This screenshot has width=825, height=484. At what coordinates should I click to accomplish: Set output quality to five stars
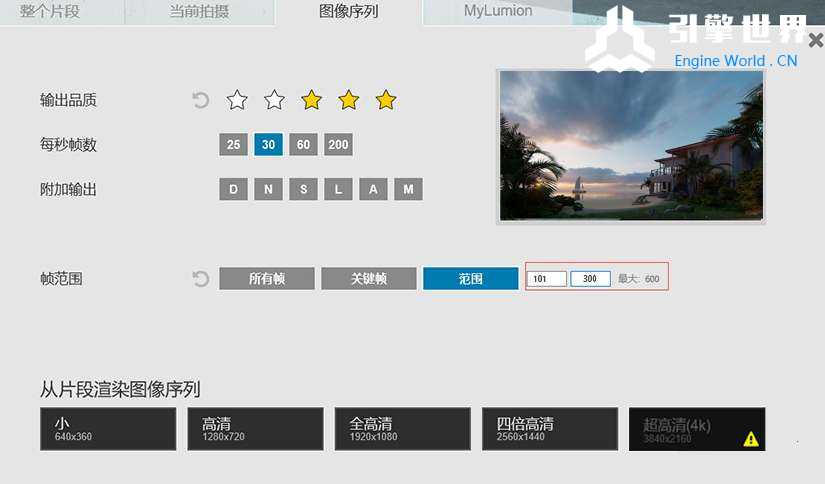point(386,99)
